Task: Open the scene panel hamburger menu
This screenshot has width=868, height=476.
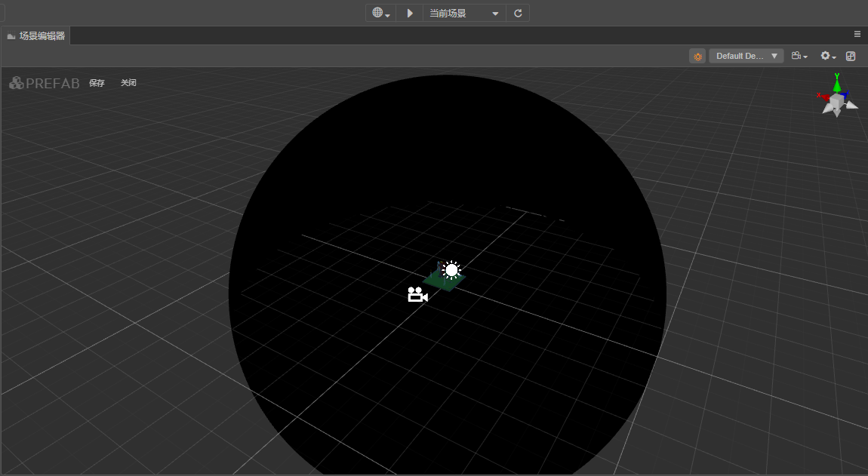Action: click(x=857, y=34)
